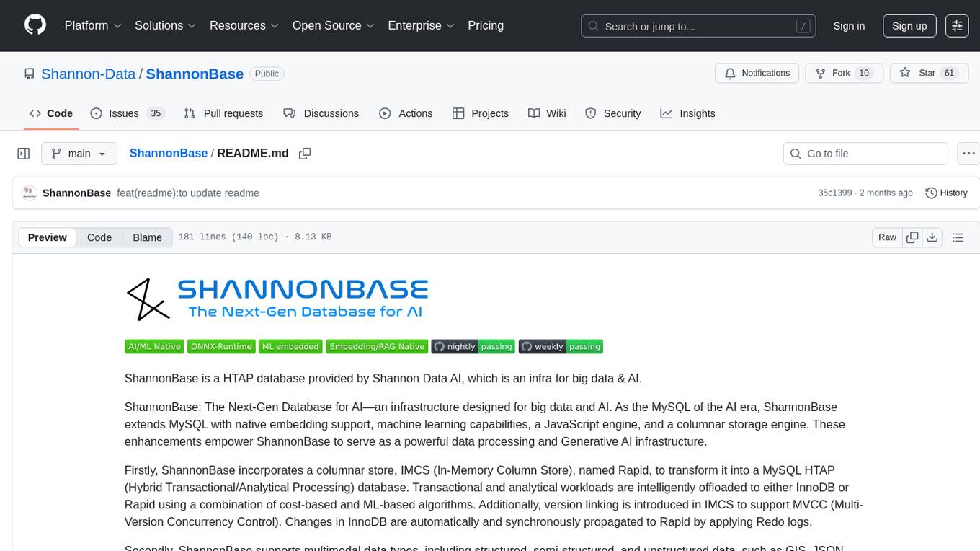Expand the Solutions menu
The image size is (980, 551).
click(166, 25)
